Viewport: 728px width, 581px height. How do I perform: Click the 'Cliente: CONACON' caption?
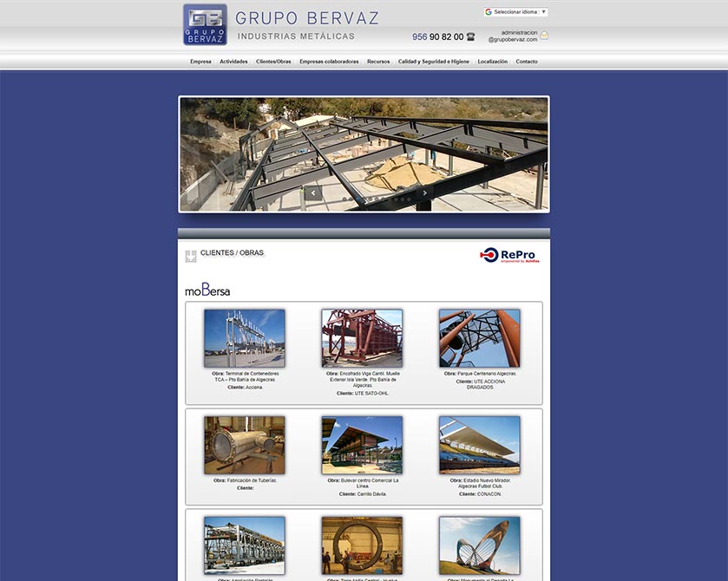[x=480, y=494]
